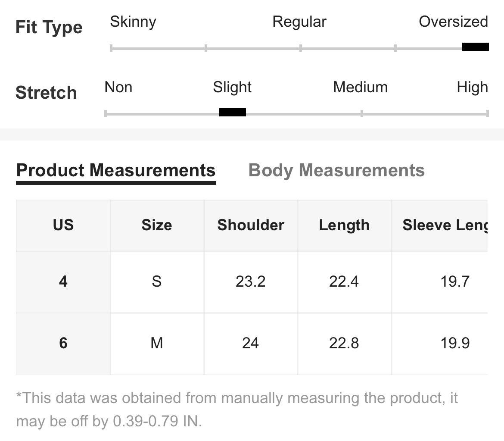Click the 23.2 shoulder measurement cell
The width and height of the screenshot is (504, 441).
[x=251, y=282]
